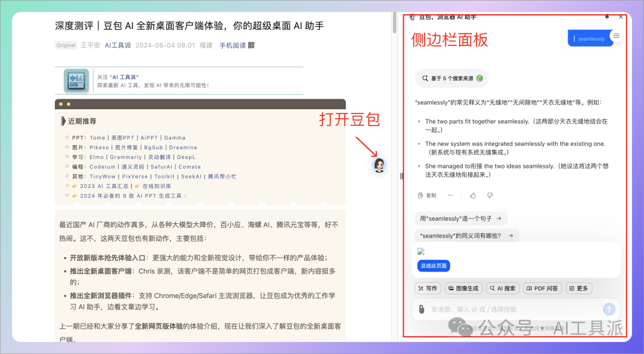Select the PDF 问答 skill chip
The height and width of the screenshot is (354, 644).
click(543, 288)
